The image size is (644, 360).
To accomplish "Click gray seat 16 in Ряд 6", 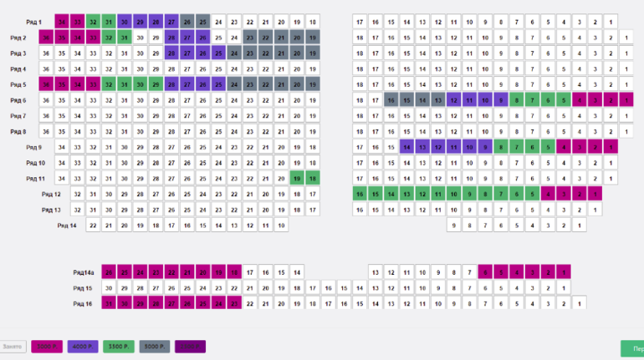I will (x=391, y=100).
